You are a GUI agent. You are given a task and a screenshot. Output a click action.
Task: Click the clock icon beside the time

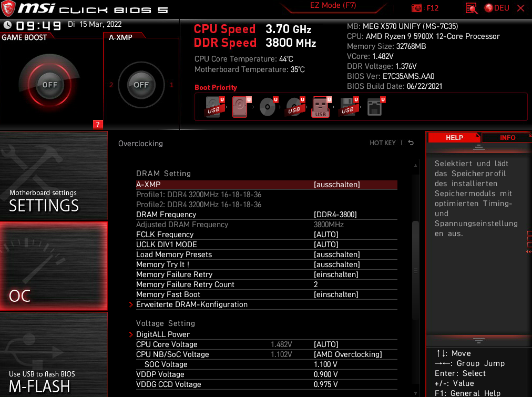pos(7,25)
